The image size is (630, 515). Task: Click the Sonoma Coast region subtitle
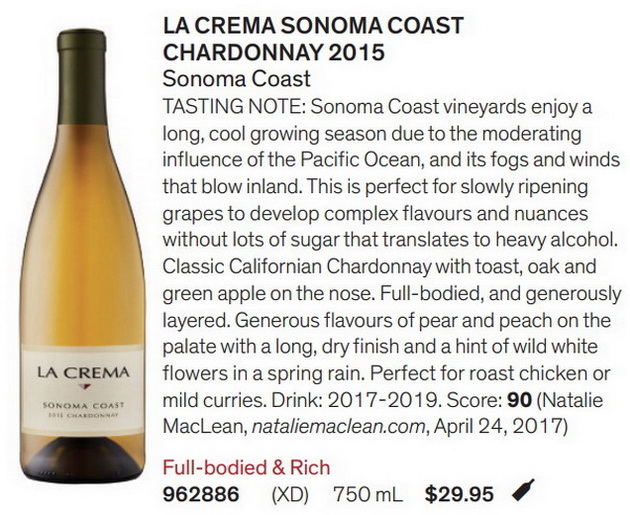coord(237,79)
